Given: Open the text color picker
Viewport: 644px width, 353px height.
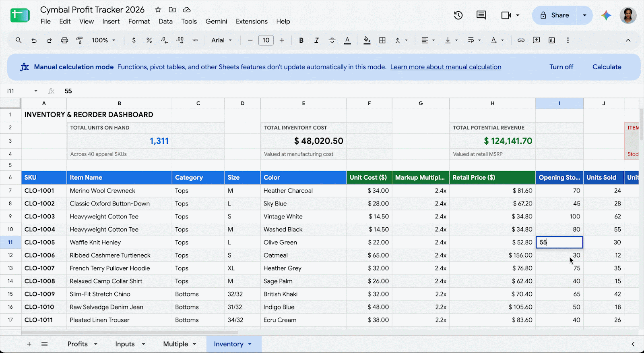Looking at the screenshot, I should (x=347, y=40).
